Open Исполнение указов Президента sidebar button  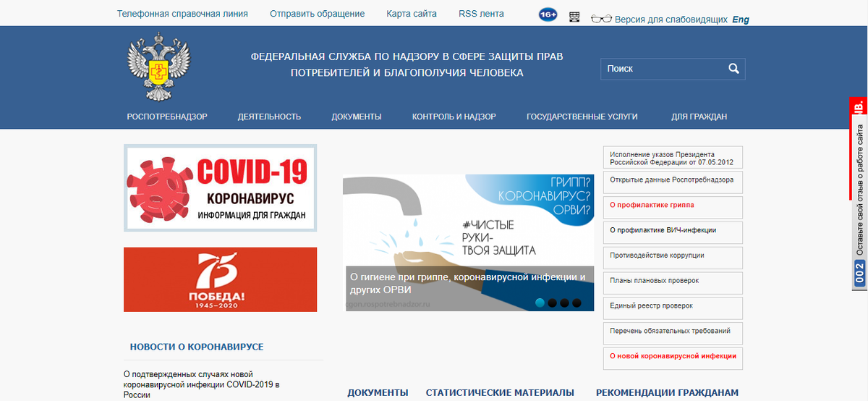673,158
